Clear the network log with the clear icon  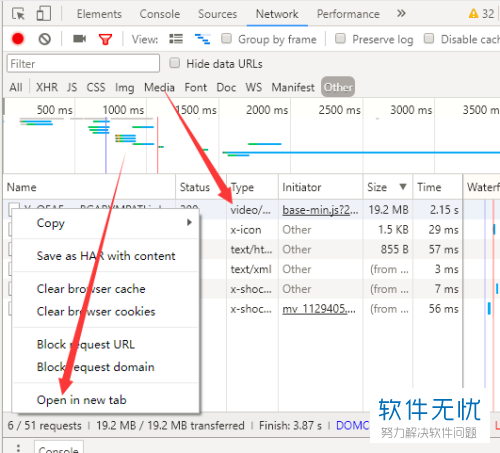pos(44,39)
